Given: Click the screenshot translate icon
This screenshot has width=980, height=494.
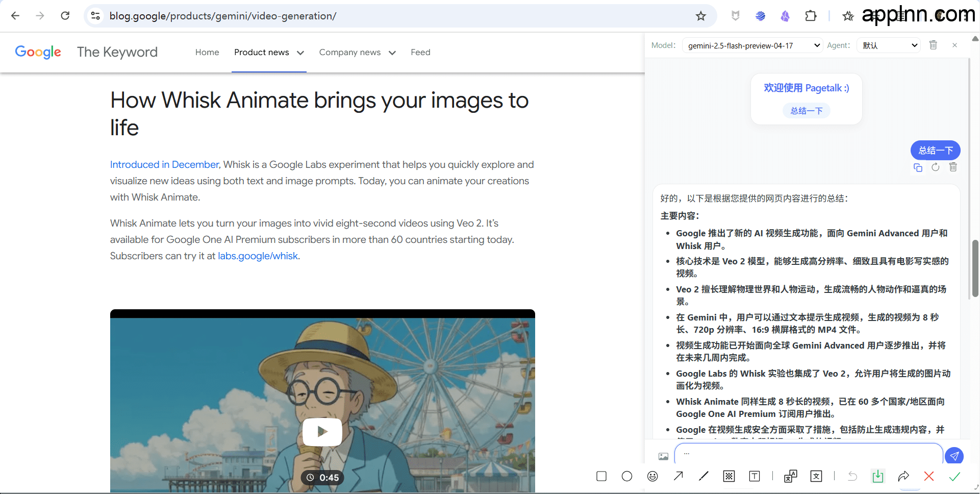Looking at the screenshot, I should [x=791, y=476].
